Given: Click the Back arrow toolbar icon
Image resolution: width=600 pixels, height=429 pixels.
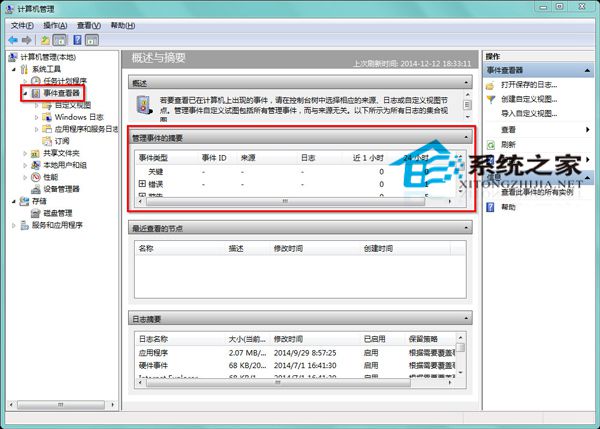Looking at the screenshot, I should pyautogui.click(x=13, y=40).
